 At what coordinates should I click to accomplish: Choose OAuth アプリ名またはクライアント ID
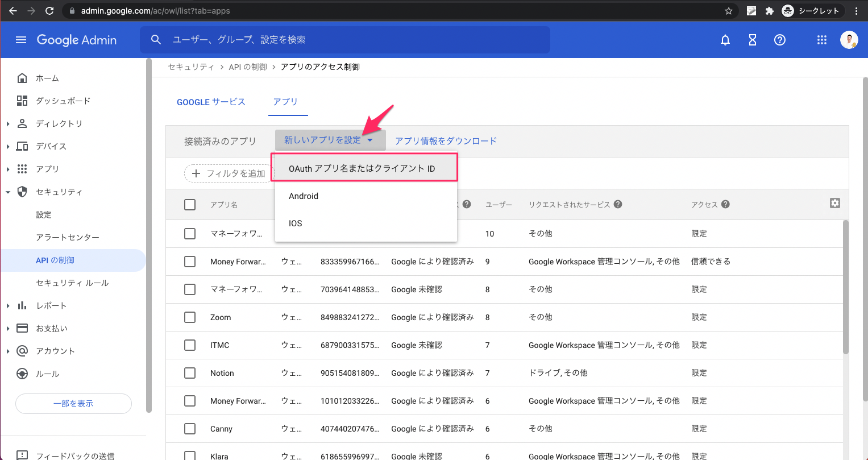(x=366, y=168)
